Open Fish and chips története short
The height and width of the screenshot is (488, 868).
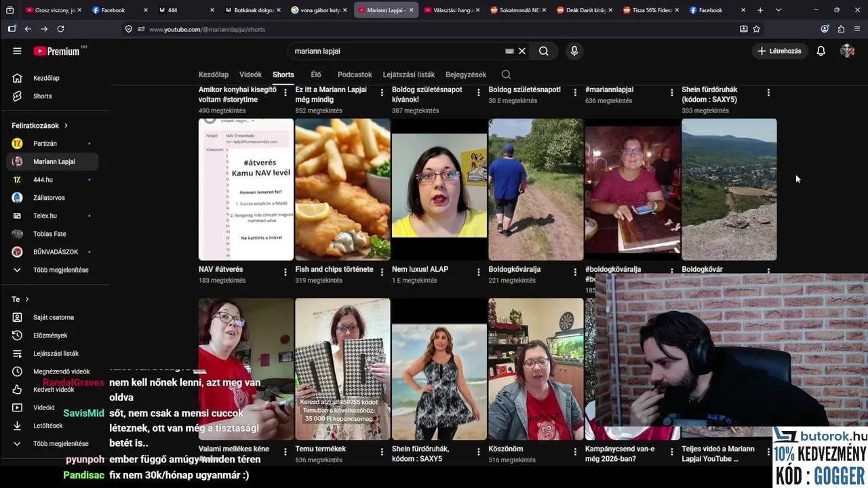[342, 190]
